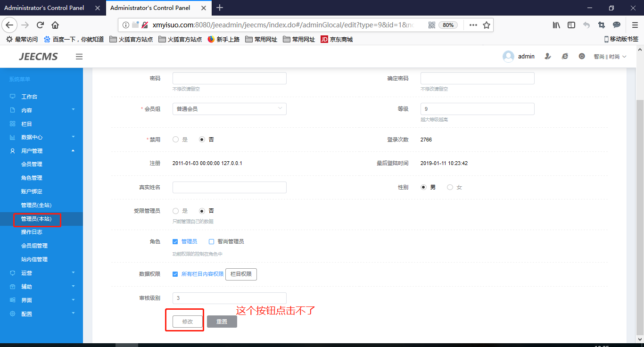Click the chat bubble icon in the toolbar
Image resolution: width=644 pixels, height=347 pixels.
coord(617,25)
